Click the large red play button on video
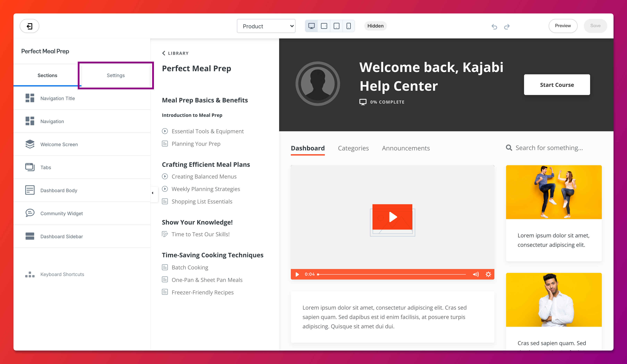627x364 pixels. pyautogui.click(x=392, y=217)
